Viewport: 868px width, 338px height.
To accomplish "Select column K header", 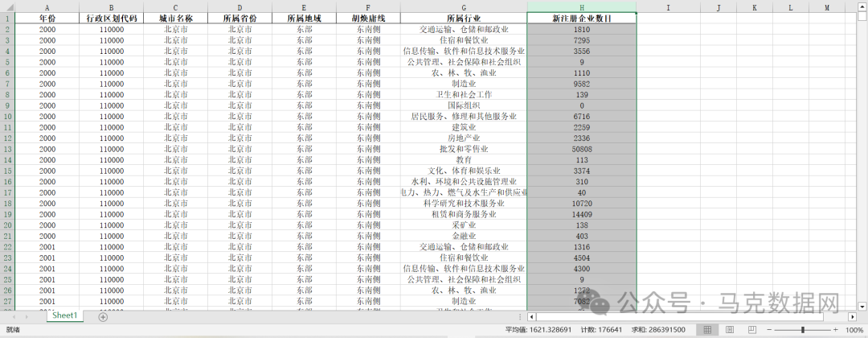I will (x=755, y=8).
